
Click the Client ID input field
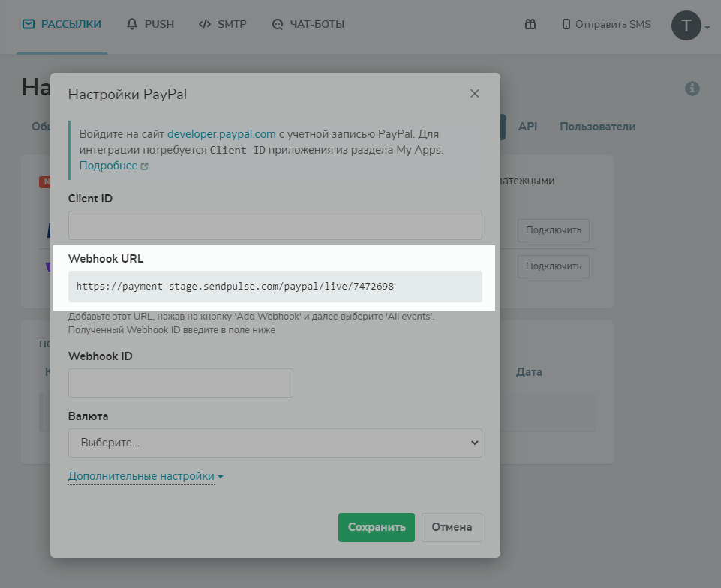(x=275, y=226)
